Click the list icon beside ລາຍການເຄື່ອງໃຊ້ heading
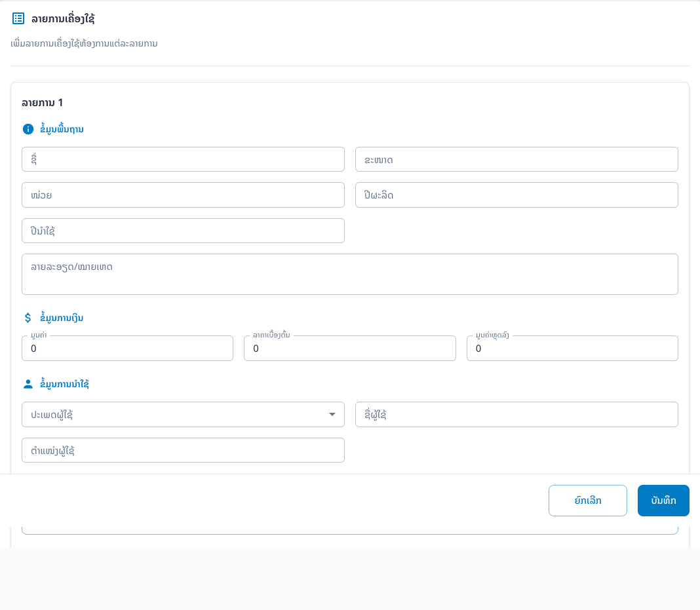This screenshot has height=610, width=700. (x=18, y=18)
